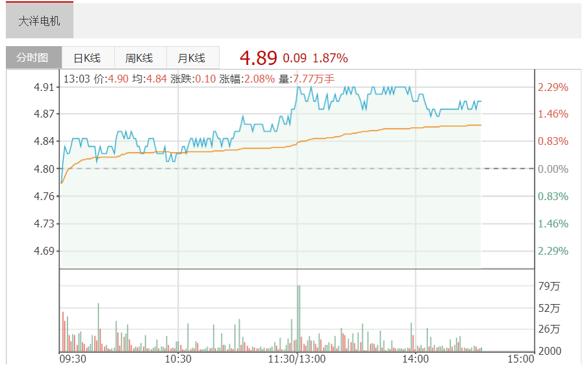Click the 4.73 price axis label
The image size is (588, 371).
click(44, 224)
